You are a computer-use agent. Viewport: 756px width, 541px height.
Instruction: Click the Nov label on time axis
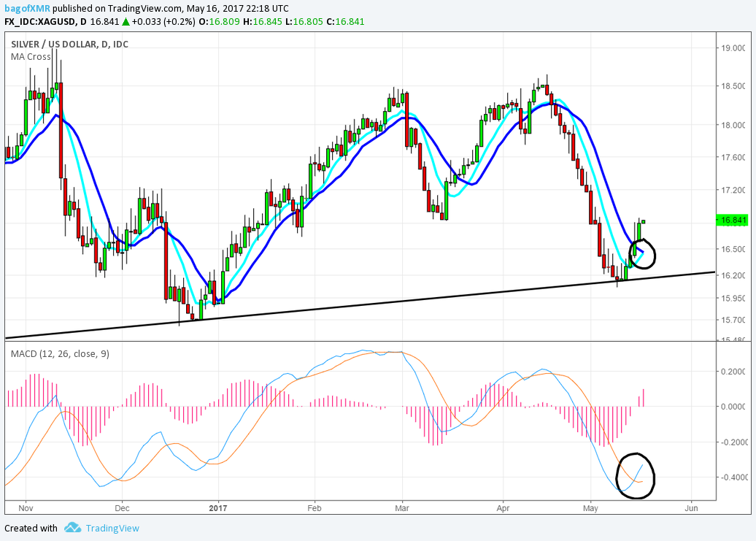[x=26, y=508]
